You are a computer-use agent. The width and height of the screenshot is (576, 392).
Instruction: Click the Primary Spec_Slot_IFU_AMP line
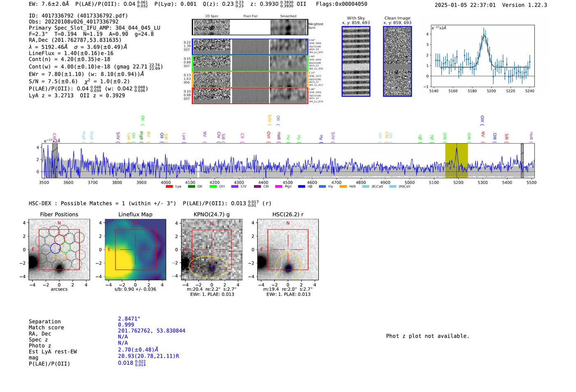click(95, 28)
